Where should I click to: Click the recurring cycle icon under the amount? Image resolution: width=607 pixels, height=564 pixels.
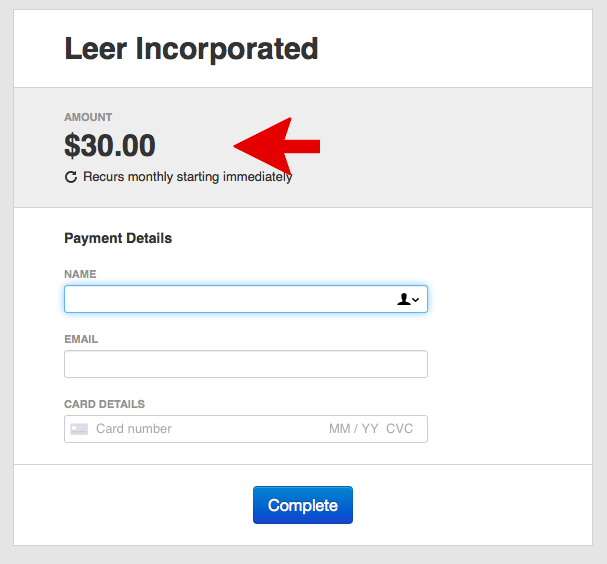71,177
